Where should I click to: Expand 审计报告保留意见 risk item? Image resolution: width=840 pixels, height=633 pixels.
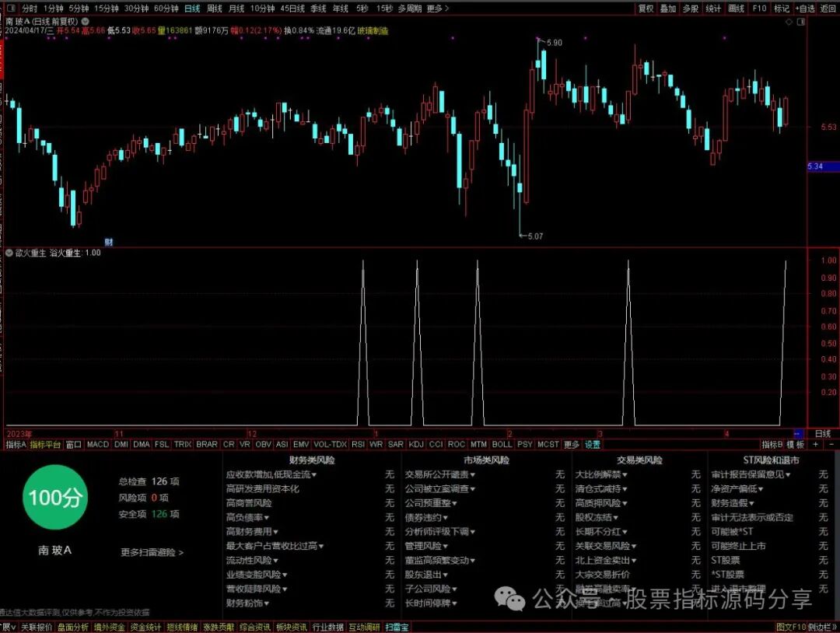tap(751, 474)
